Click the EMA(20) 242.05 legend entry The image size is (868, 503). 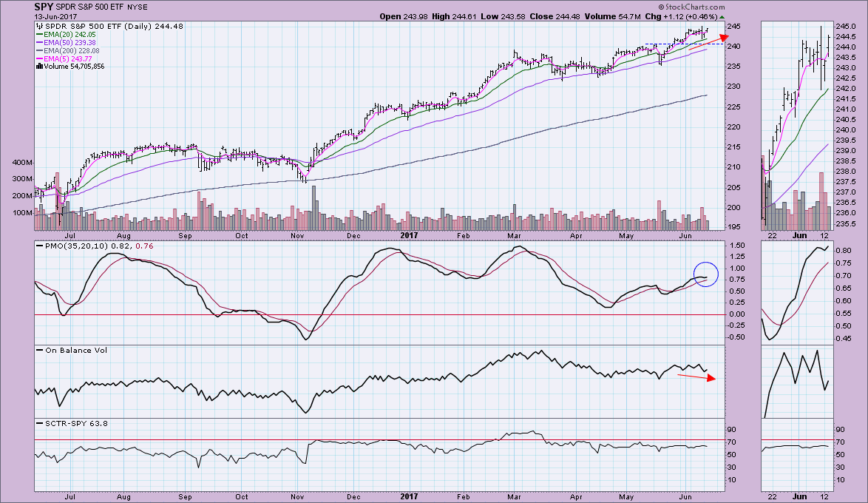(65, 34)
